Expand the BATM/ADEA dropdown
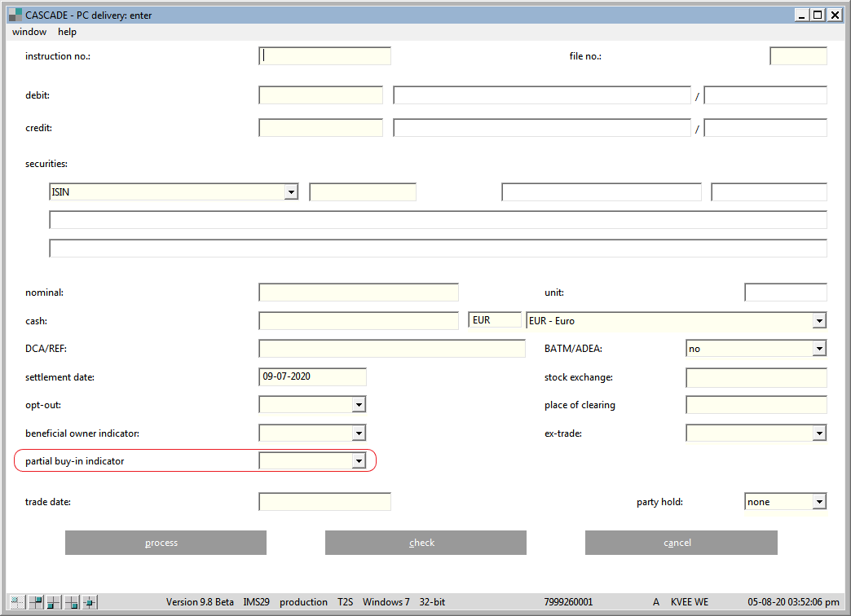The height and width of the screenshot is (616, 851). [819, 349]
